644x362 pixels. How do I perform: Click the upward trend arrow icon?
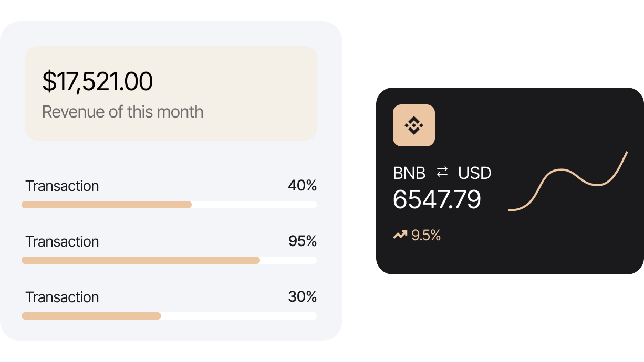click(400, 235)
